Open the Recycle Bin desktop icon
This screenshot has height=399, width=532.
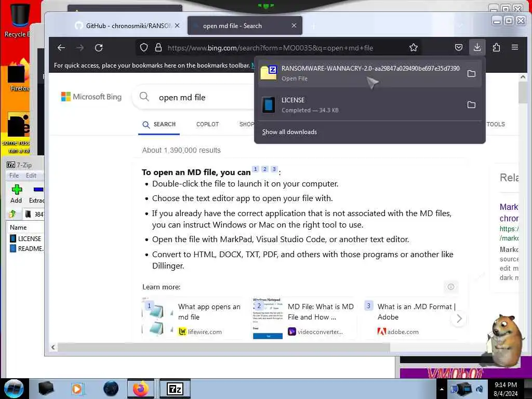pyautogui.click(x=18, y=20)
